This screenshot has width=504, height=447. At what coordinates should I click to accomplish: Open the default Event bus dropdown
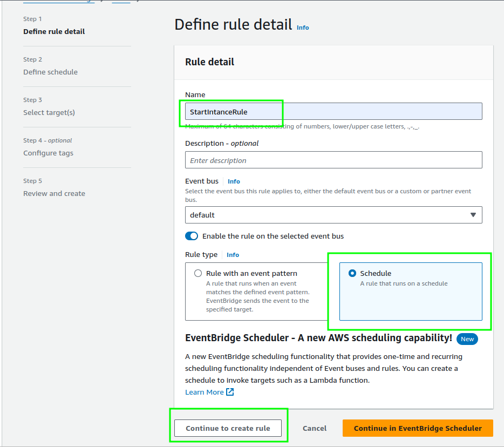(333, 215)
